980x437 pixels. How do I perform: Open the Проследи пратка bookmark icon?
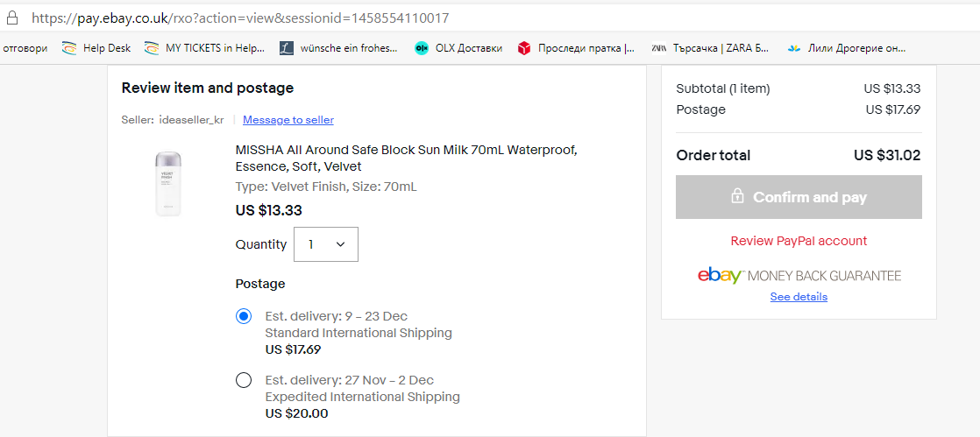[524, 48]
